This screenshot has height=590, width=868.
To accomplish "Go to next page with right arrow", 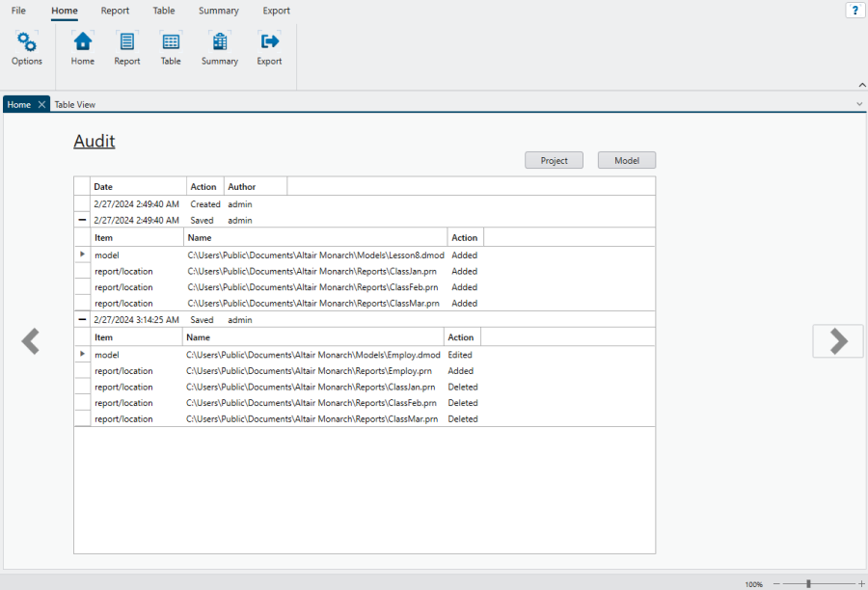I will [838, 341].
